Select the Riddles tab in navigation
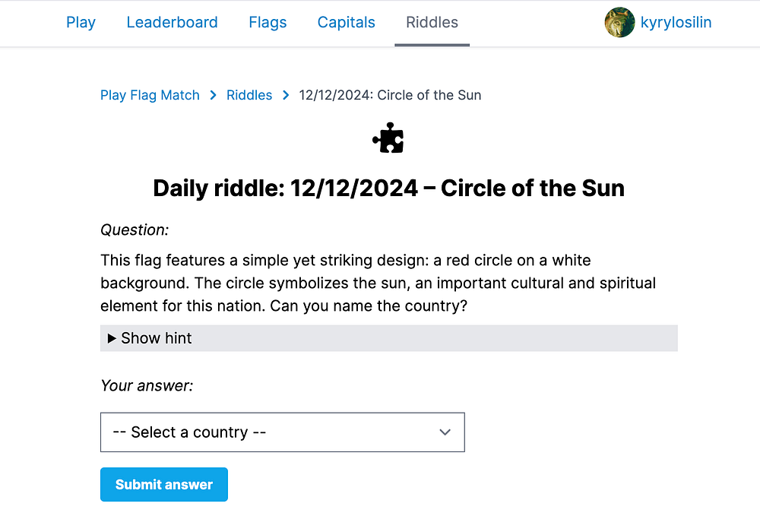This screenshot has width=760, height=532. click(432, 23)
